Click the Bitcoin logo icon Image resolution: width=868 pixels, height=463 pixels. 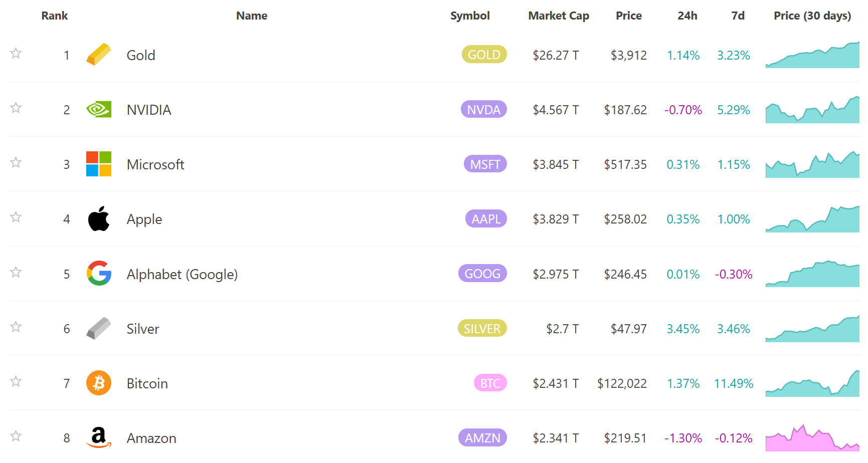pyautogui.click(x=99, y=383)
